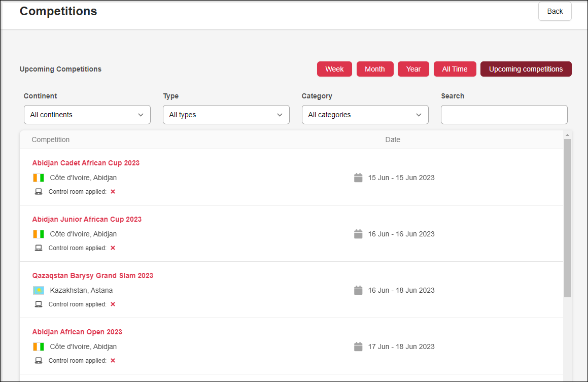Click calendar icon beside 17 Jun - 18 Jun 2023

click(x=358, y=346)
